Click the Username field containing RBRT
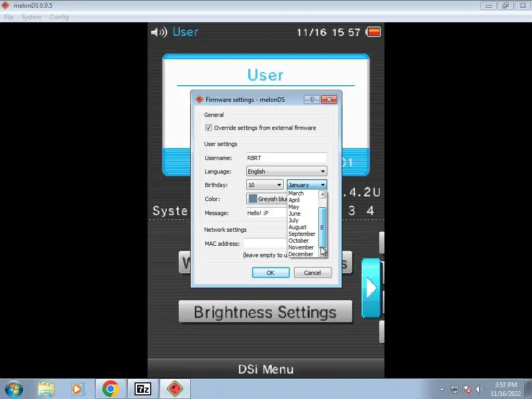The image size is (532, 399). [x=286, y=158]
